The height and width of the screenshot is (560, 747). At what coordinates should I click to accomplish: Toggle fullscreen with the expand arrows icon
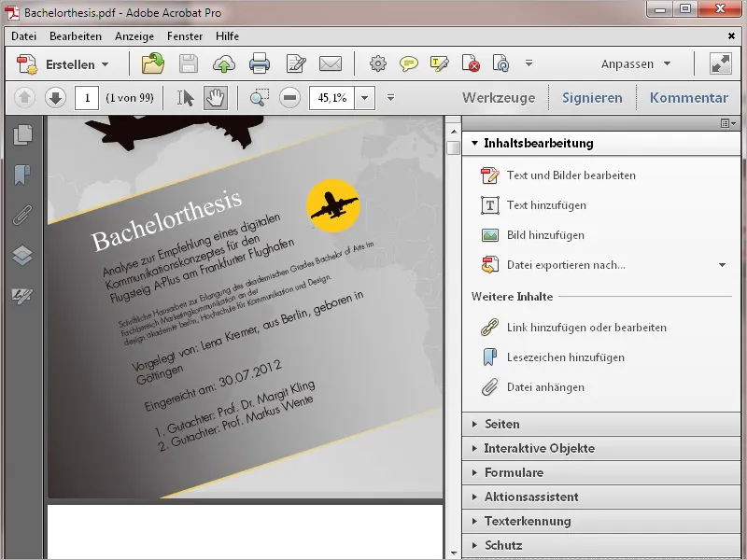pyautogui.click(x=720, y=63)
